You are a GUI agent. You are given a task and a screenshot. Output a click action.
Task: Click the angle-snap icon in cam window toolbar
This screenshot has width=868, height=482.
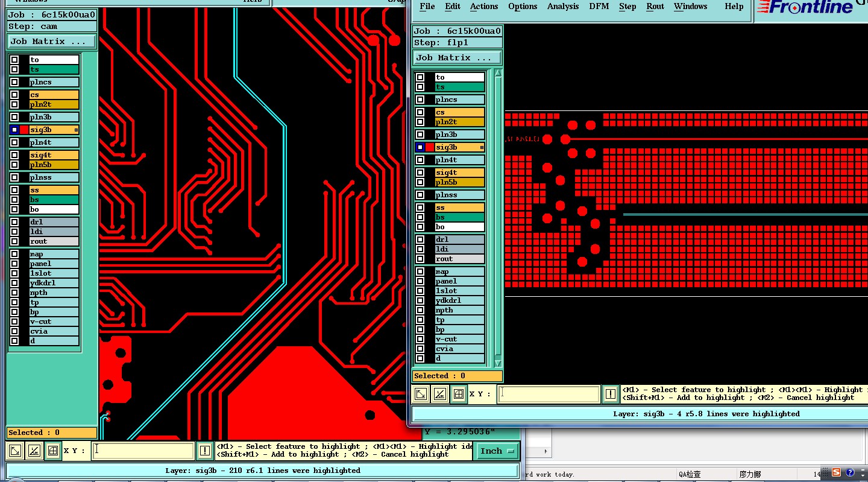34,451
